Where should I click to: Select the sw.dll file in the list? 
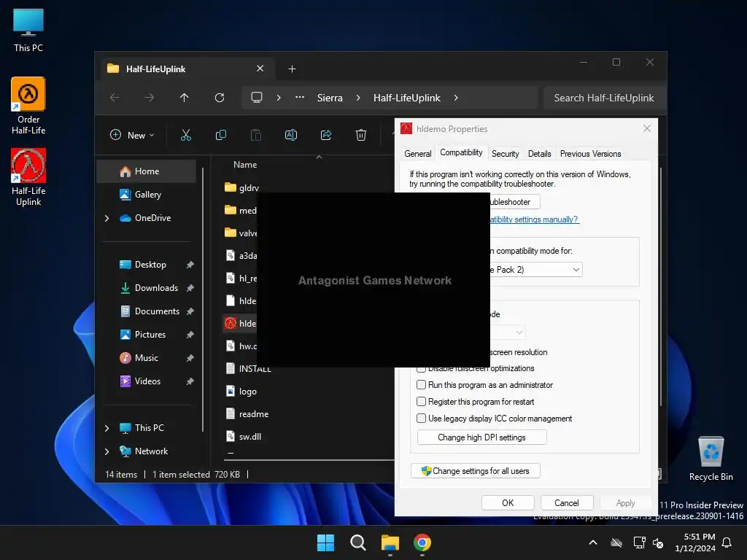(249, 436)
